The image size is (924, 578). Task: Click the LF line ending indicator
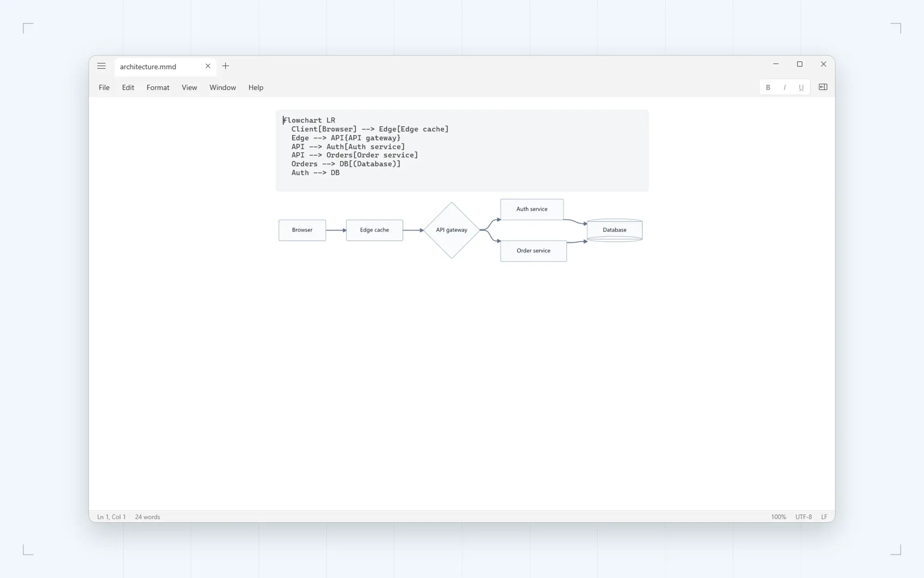coord(824,517)
